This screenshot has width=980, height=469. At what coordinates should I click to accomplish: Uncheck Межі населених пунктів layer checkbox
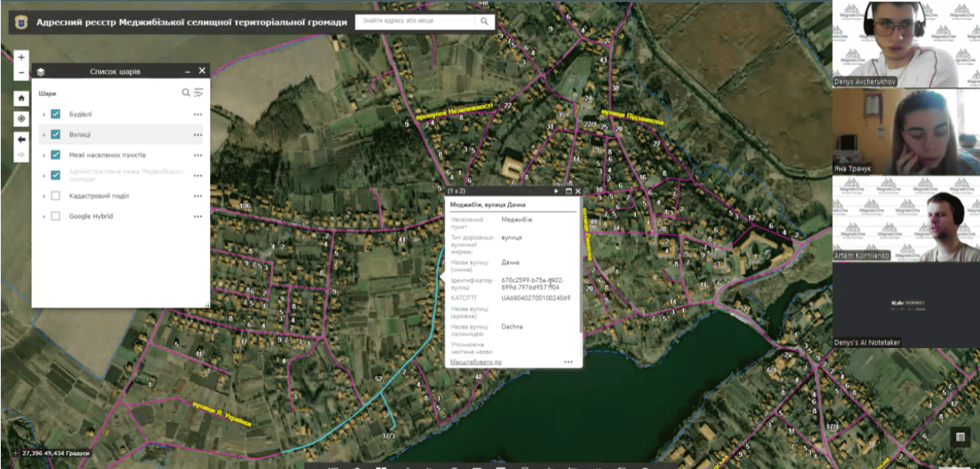point(56,155)
